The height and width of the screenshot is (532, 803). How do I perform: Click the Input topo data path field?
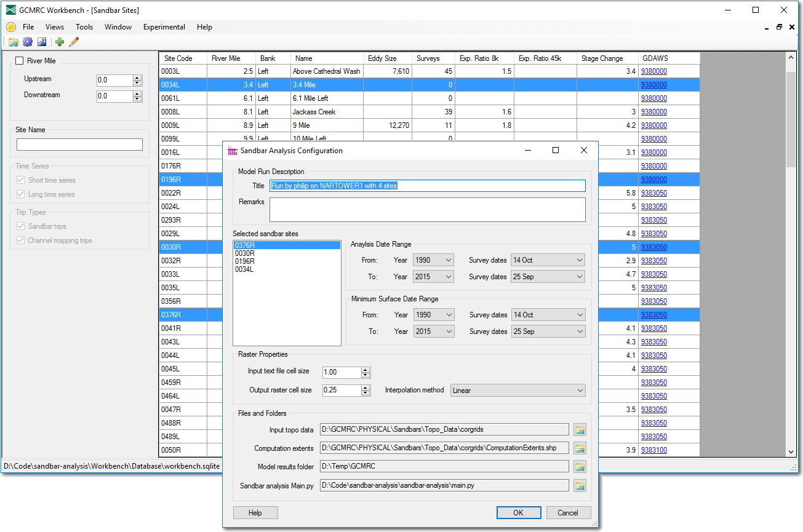coord(444,430)
